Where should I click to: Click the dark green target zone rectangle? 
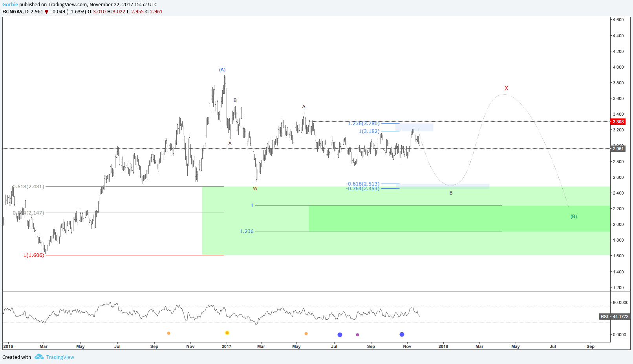[459, 218]
